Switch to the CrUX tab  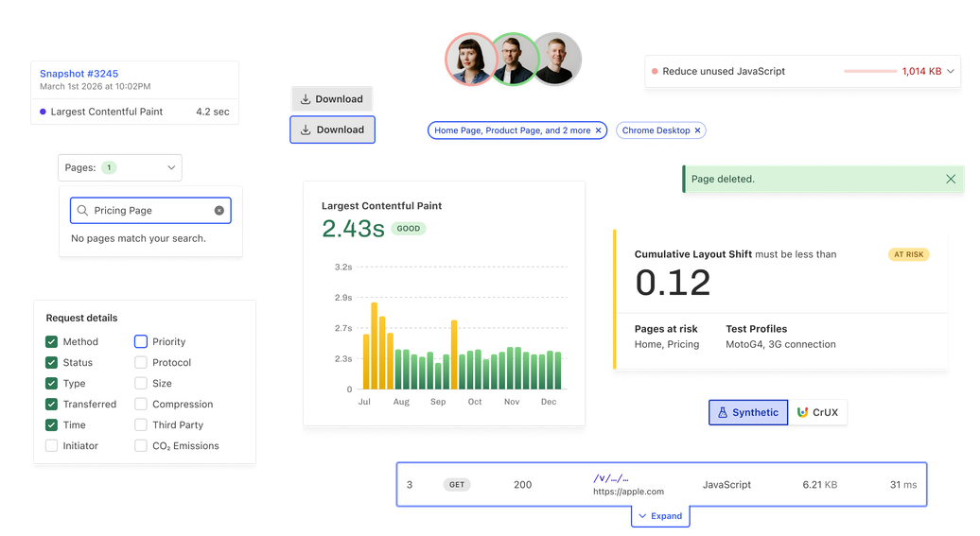coord(817,412)
